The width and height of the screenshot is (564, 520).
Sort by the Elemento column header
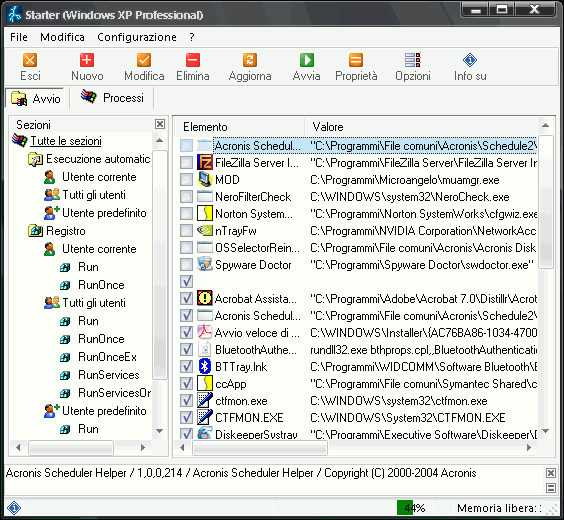[x=240, y=127]
